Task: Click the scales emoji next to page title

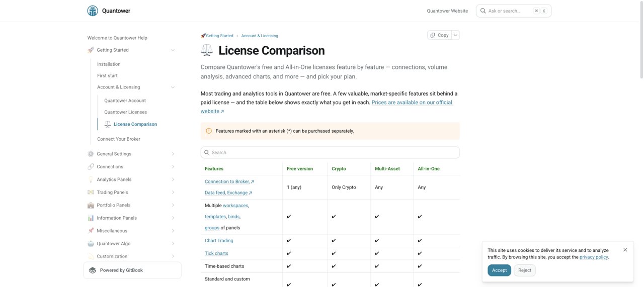Action: pyautogui.click(x=207, y=50)
